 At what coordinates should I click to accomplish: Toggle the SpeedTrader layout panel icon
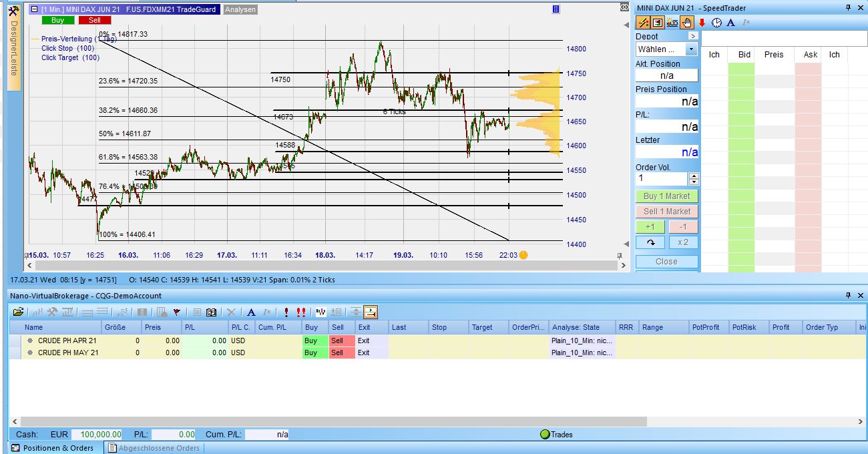[x=658, y=22]
